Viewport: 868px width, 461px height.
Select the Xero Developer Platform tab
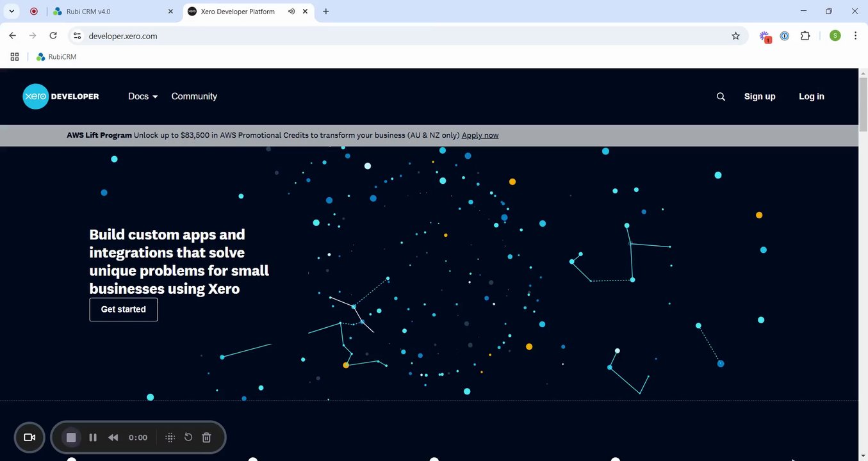click(249, 12)
